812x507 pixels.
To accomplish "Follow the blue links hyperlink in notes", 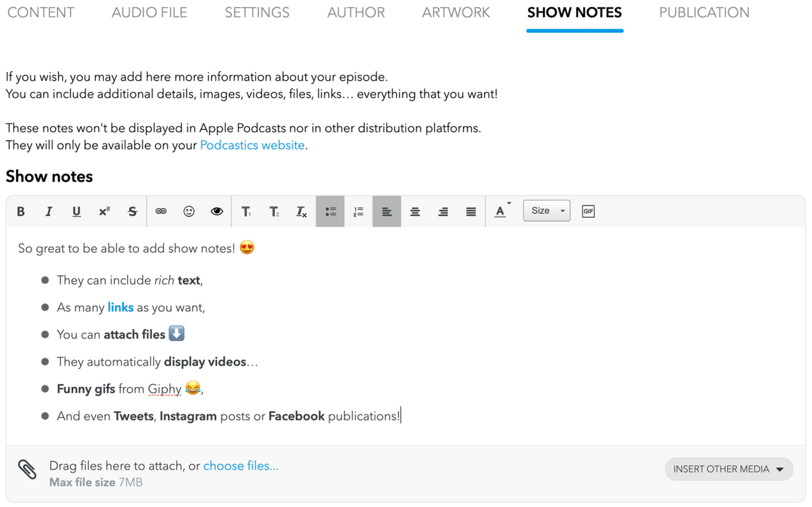I will pyautogui.click(x=121, y=307).
